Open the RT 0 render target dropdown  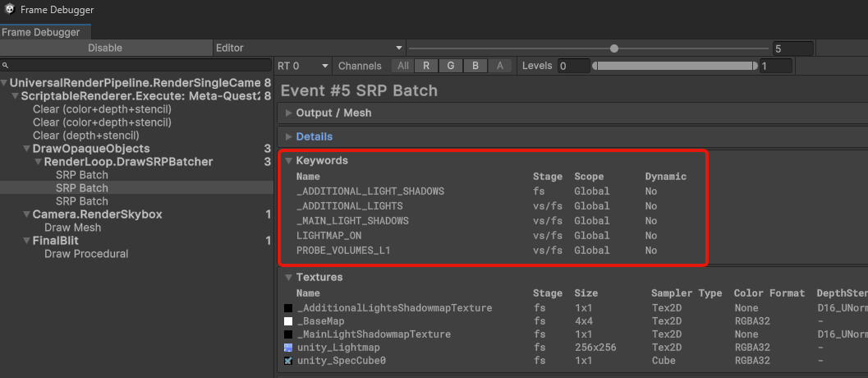302,66
